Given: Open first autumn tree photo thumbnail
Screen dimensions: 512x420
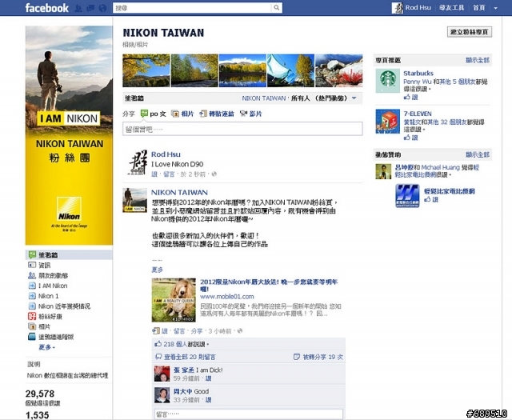Looking at the screenshot, I should coord(146,70).
